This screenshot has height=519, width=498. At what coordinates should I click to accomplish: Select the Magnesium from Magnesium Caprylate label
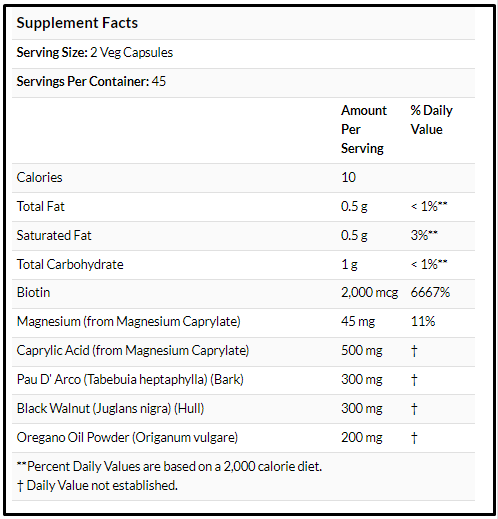[x=129, y=322]
